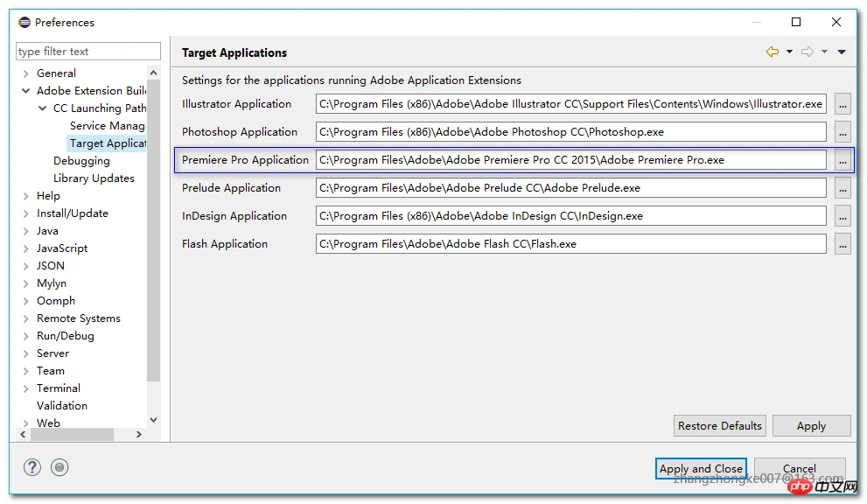Click the Apply button
867x504 pixels.
(811, 426)
